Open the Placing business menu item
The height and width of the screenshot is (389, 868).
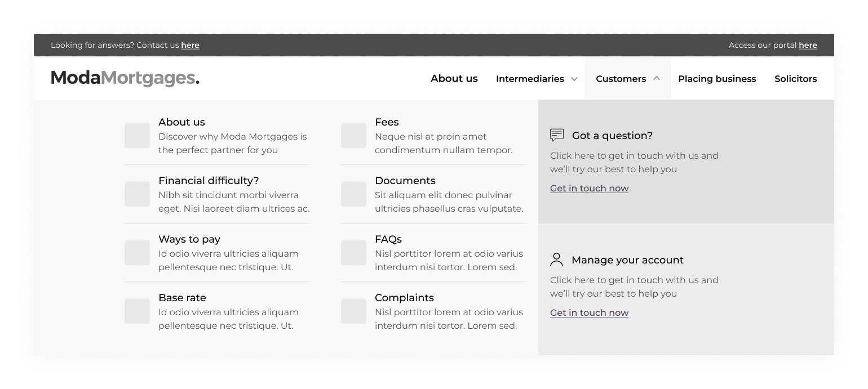tap(717, 79)
